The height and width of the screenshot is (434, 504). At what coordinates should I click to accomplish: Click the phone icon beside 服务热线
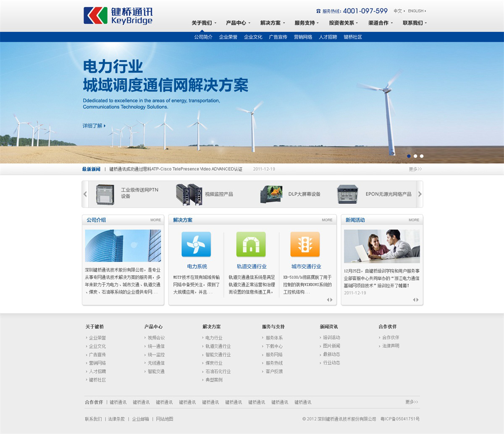(x=318, y=11)
